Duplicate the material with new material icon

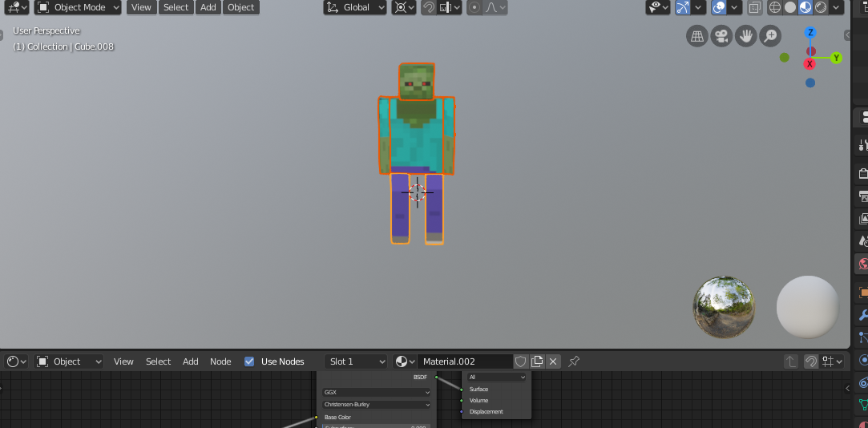[536, 361]
